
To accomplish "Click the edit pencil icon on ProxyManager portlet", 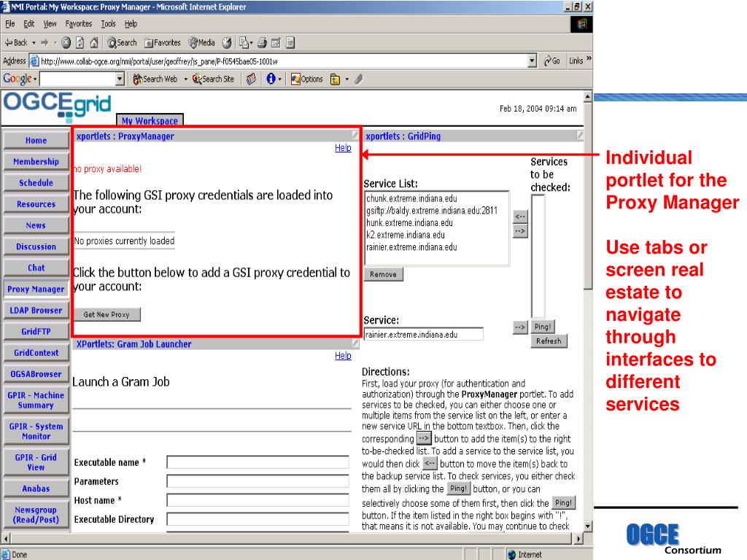I will click(x=355, y=136).
